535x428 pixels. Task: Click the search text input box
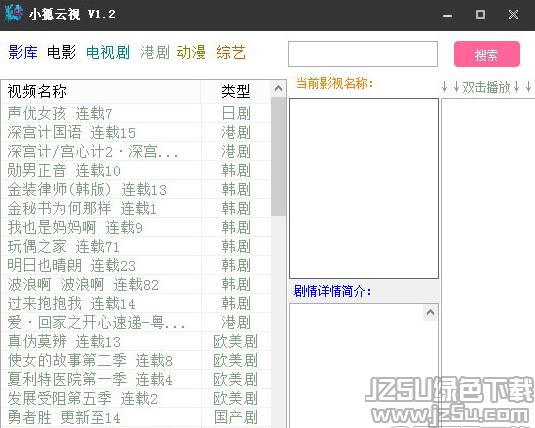point(363,54)
